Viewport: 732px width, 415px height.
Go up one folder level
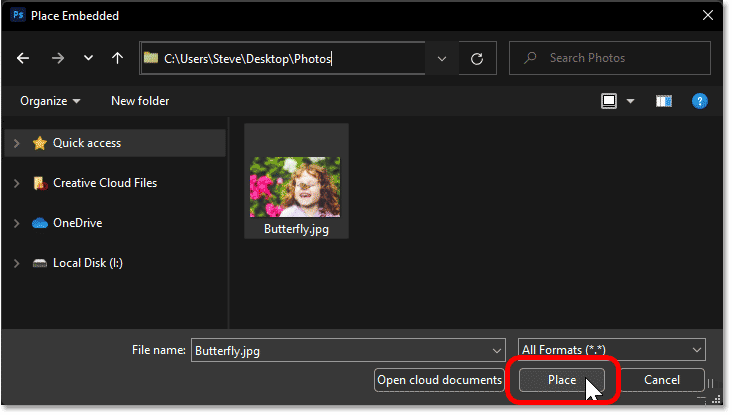117,58
